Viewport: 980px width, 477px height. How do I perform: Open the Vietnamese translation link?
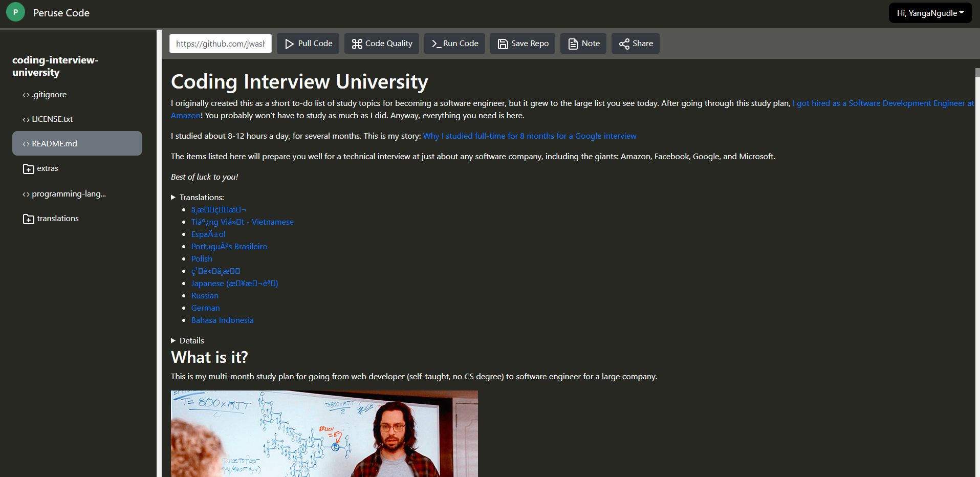(243, 222)
